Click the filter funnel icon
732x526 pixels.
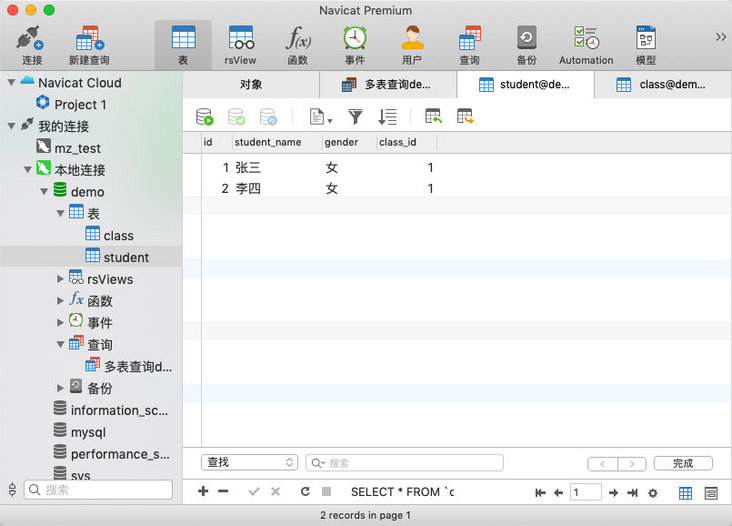pos(355,117)
